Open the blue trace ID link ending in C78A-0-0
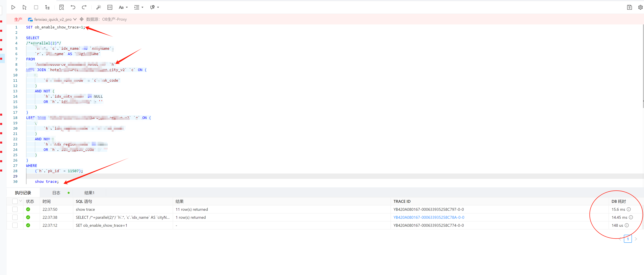 [429, 217]
